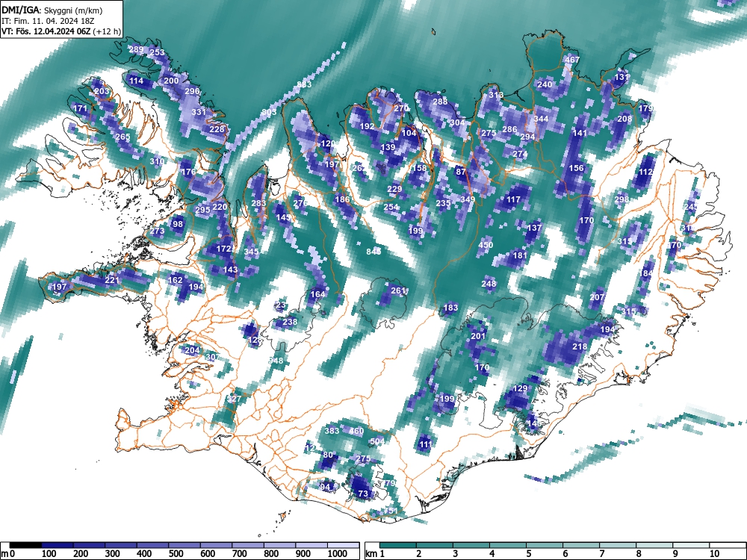This screenshot has height=560, width=747.
Task: Click the visibility value 183
Action: tap(450, 308)
